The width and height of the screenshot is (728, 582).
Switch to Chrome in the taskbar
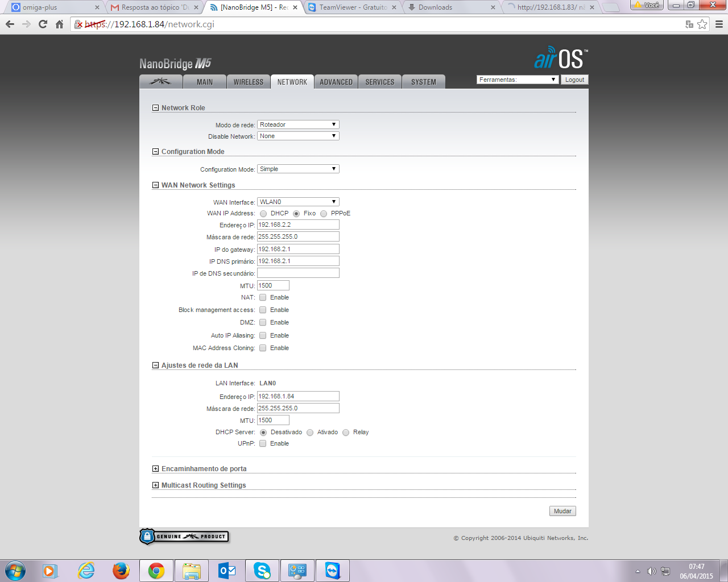point(156,571)
